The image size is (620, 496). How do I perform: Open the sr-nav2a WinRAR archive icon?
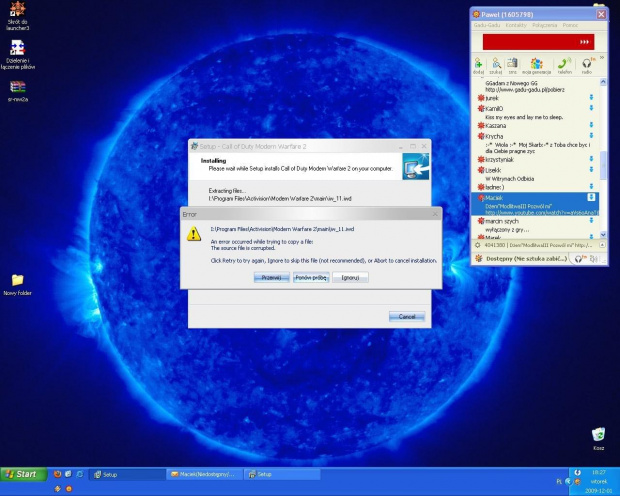18,91
